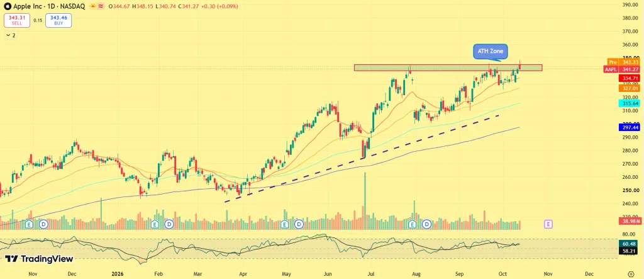Viewport: 644px width, 279px height.
Task: Open chart settings hexagon gear icon
Action: click(x=631, y=274)
